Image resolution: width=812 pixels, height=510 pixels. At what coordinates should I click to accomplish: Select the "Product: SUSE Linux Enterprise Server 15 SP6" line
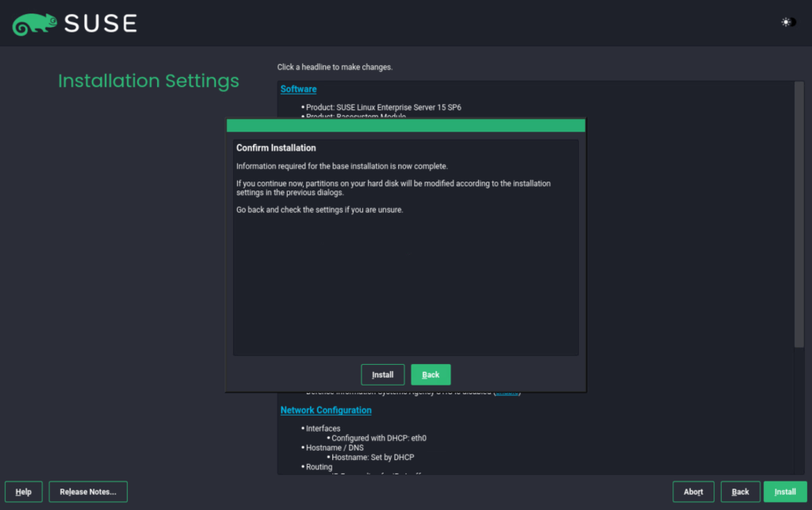click(x=383, y=107)
